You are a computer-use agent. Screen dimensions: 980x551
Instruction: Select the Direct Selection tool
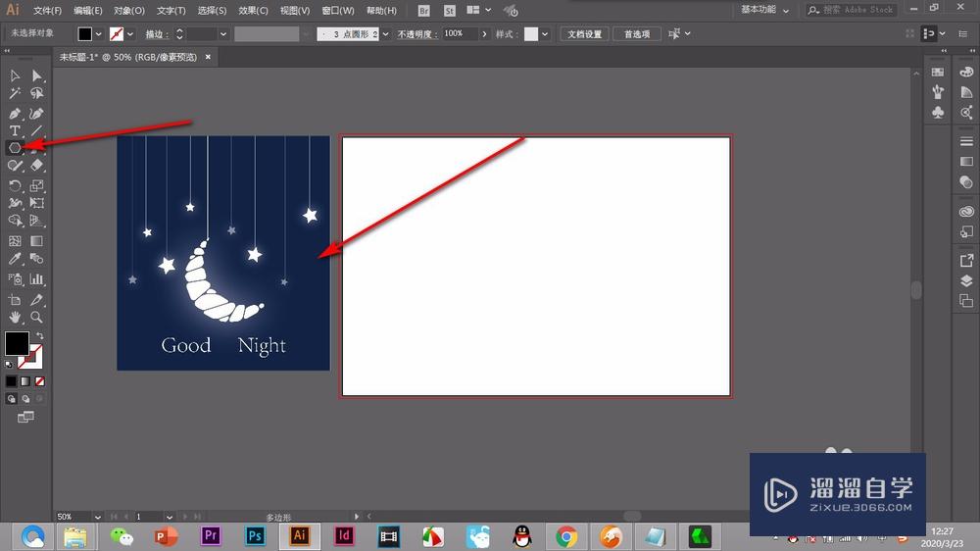click(x=37, y=75)
